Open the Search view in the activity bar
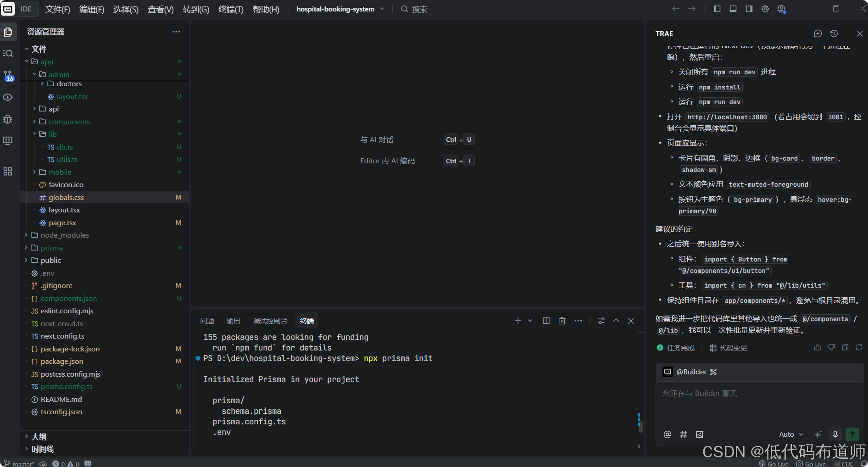Image resolution: width=868 pixels, height=467 pixels. point(8,53)
